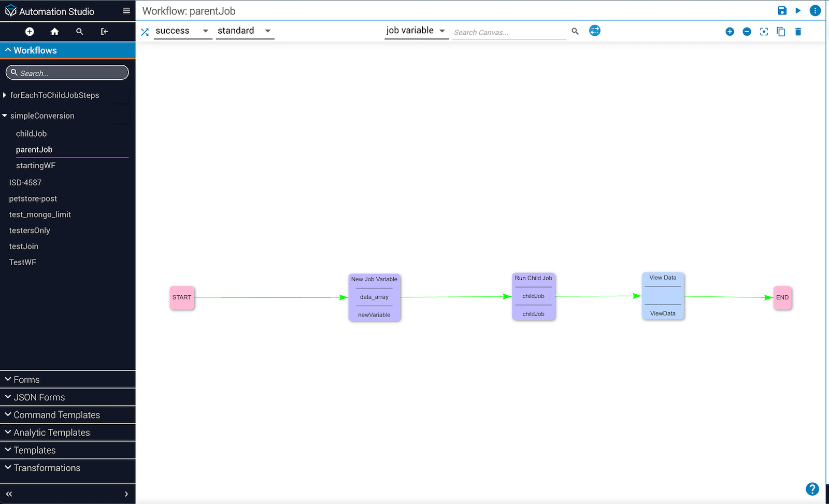
Task: Select the Run Child Job task node
Action: (533, 296)
